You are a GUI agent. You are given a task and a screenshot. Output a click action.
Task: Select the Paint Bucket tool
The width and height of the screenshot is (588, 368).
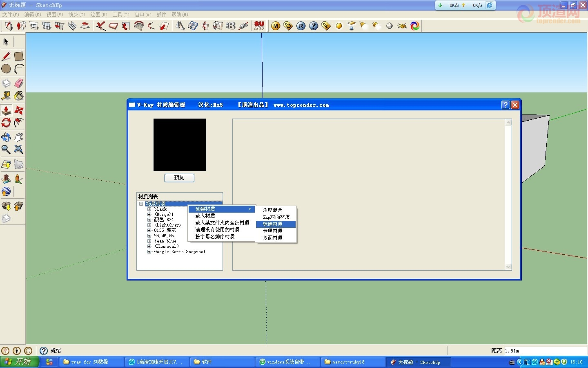[19, 96]
